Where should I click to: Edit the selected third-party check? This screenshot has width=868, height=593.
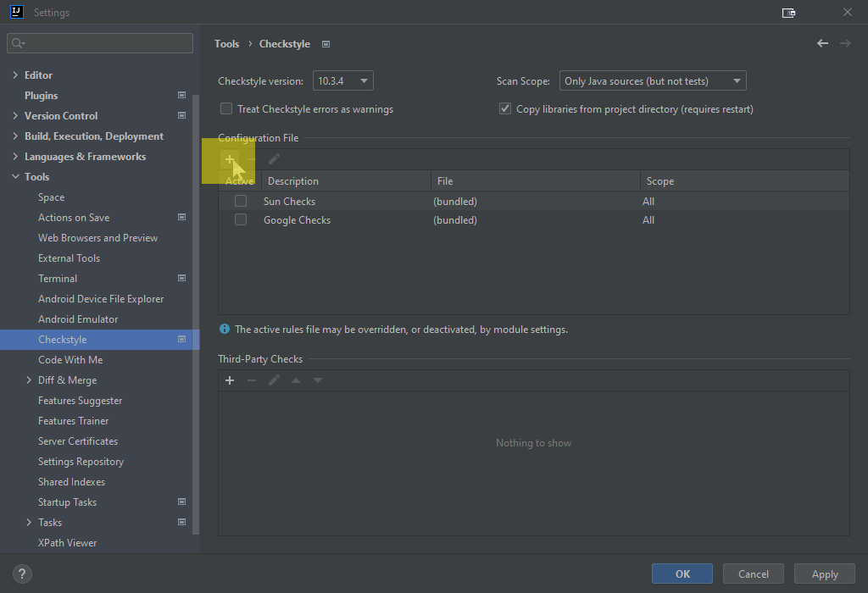[x=274, y=380]
